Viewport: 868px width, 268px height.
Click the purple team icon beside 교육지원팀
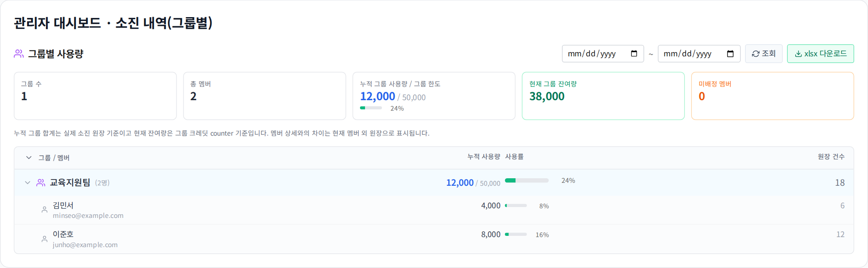pos(41,182)
